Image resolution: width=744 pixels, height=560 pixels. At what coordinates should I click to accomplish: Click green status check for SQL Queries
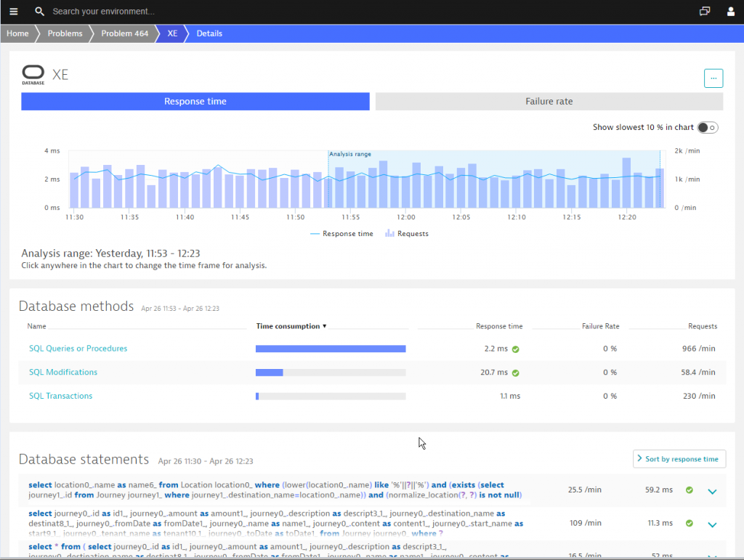516,349
